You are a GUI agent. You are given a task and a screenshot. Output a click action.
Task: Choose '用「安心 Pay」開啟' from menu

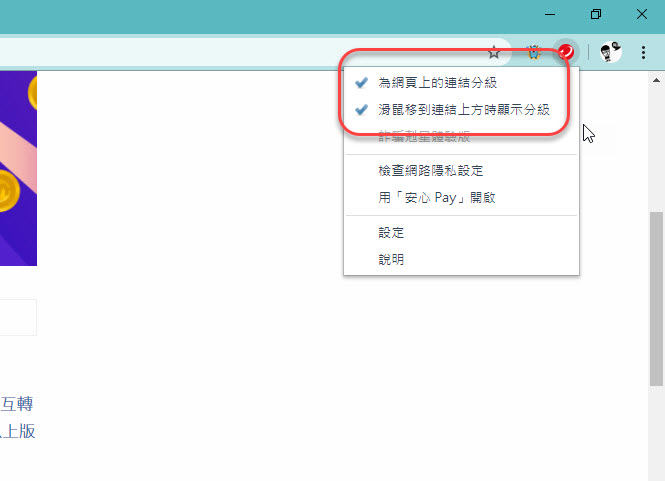click(461, 198)
